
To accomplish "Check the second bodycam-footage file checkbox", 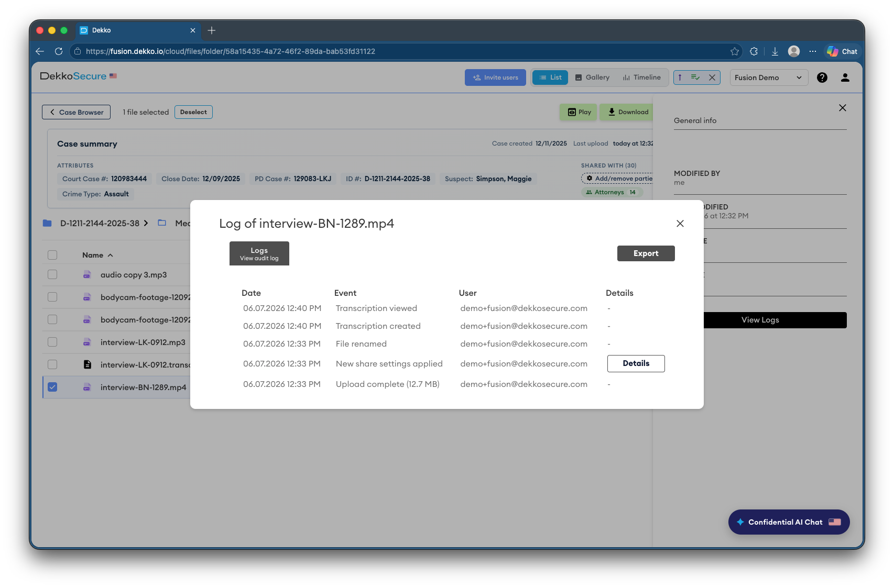I will (x=52, y=319).
